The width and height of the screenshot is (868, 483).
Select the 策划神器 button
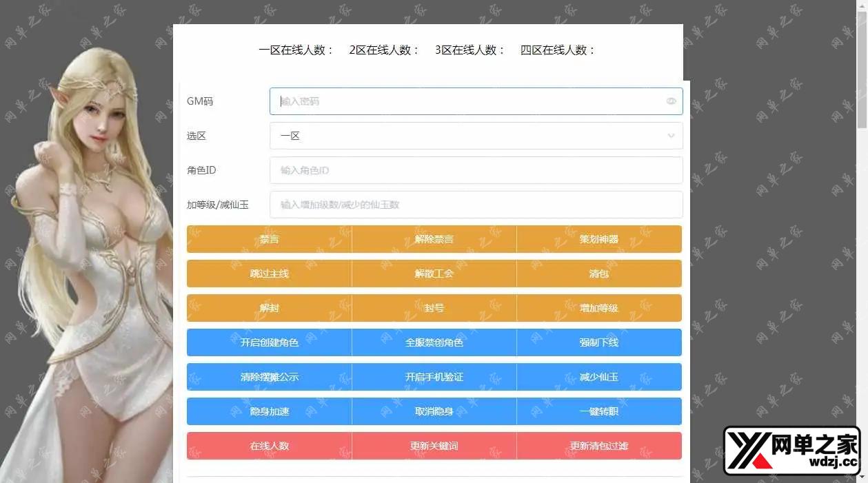point(599,239)
